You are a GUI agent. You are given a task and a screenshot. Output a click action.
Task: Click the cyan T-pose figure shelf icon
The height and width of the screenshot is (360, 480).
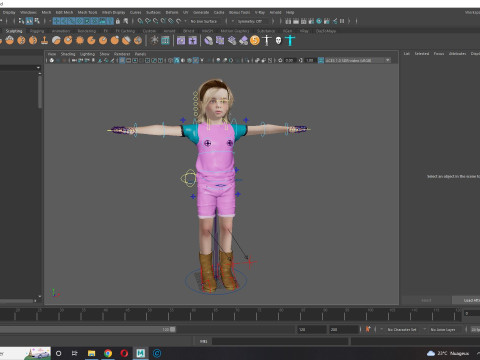(x=290, y=41)
